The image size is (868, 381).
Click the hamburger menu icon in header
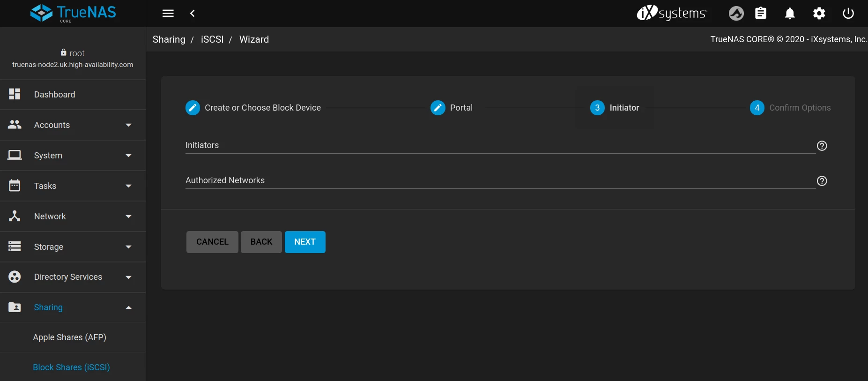click(168, 14)
